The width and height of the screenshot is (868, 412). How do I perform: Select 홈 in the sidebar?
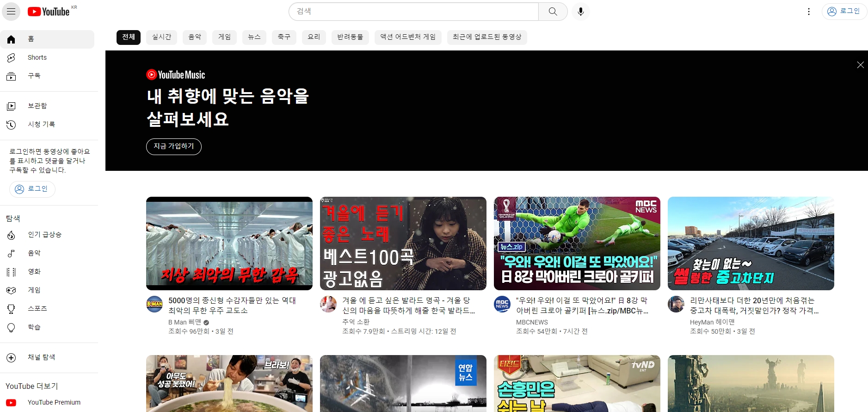47,39
